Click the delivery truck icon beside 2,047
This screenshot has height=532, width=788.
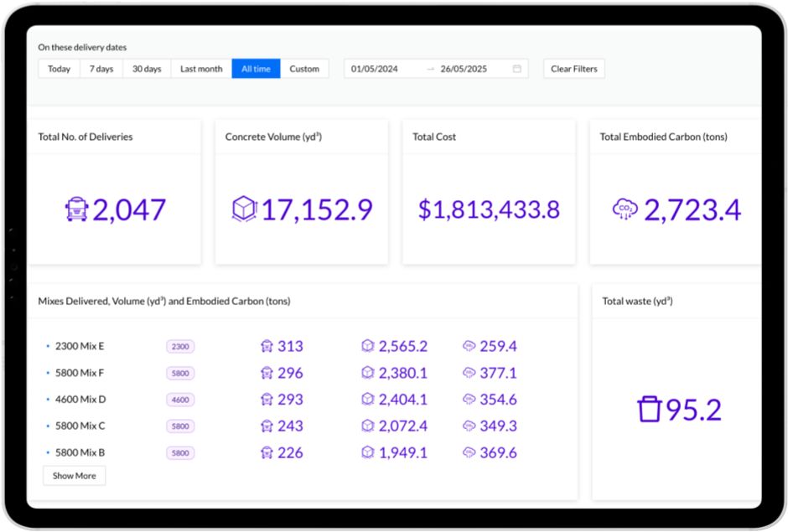(76, 209)
